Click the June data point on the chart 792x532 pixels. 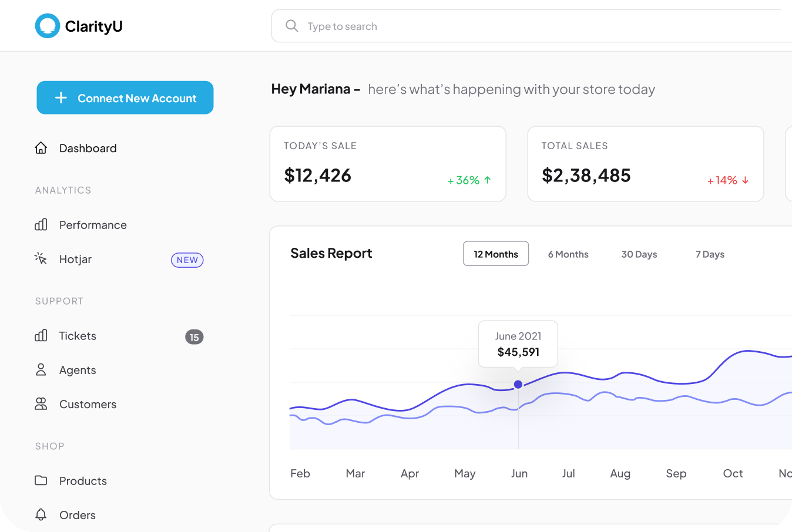coord(518,385)
